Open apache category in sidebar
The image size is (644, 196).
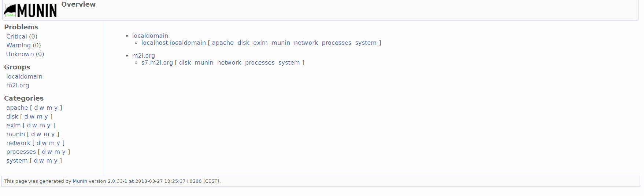click(x=17, y=108)
